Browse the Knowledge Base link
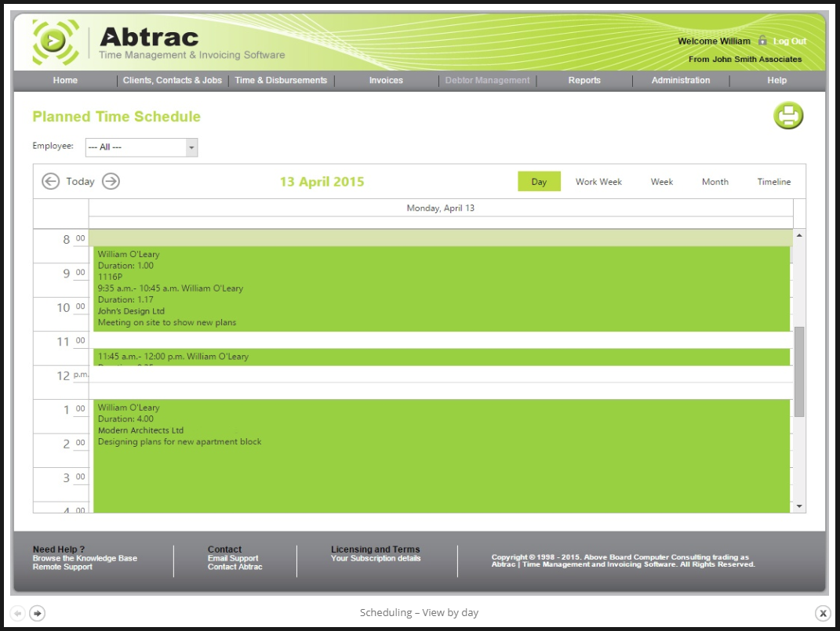The width and height of the screenshot is (840, 631). pos(85,558)
